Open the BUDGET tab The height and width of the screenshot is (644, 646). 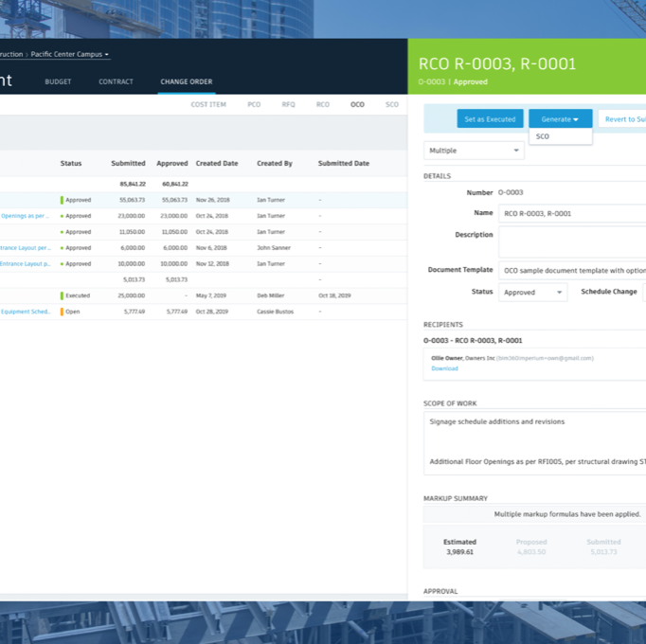(x=58, y=81)
